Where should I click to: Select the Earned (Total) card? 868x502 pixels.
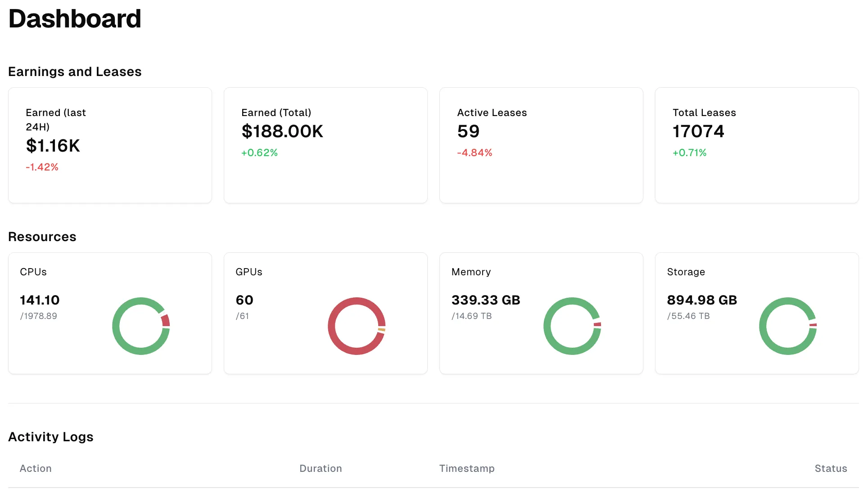(x=325, y=145)
